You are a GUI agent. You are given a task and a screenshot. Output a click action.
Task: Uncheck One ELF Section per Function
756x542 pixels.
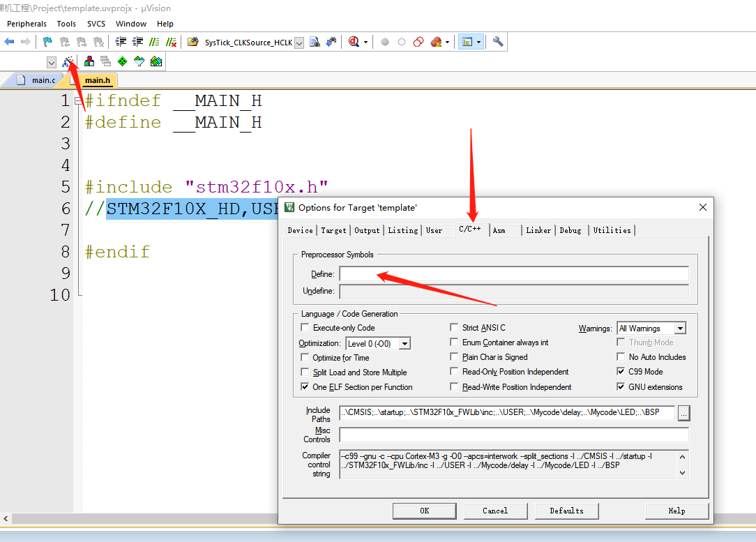[x=305, y=387]
